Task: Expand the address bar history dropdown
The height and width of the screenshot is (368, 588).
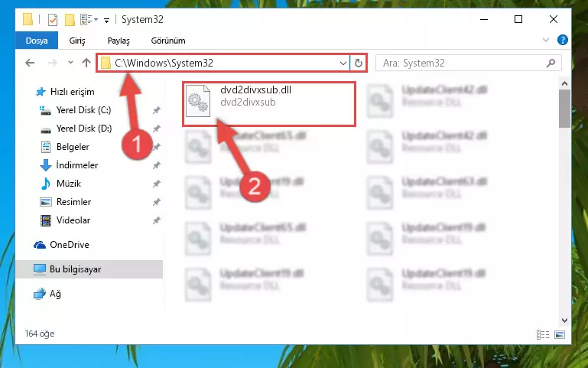Action: pos(343,63)
